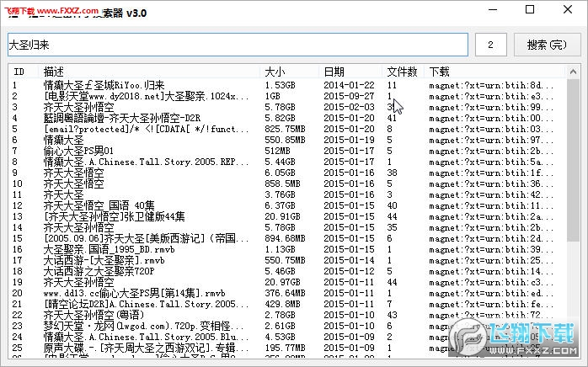Click the 下载 column header

[x=439, y=72]
